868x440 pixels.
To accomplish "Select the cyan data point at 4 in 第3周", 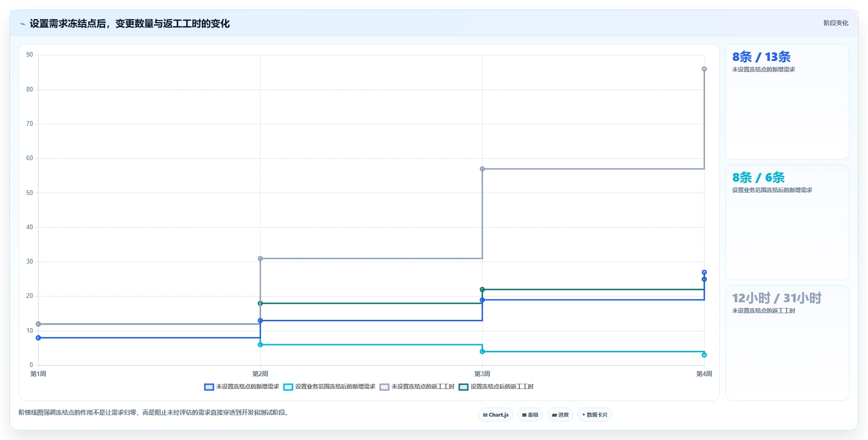I will [482, 351].
